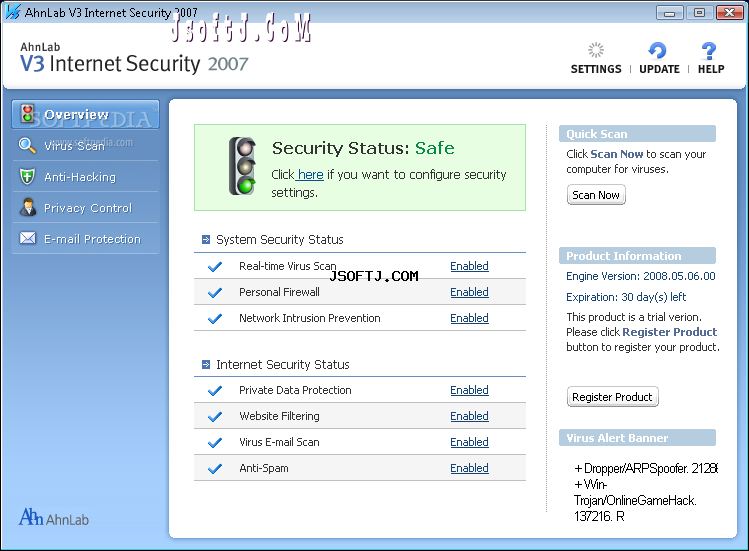The image size is (749, 551).
Task: Go to the Anti-Hacking section
Action: (x=86, y=177)
